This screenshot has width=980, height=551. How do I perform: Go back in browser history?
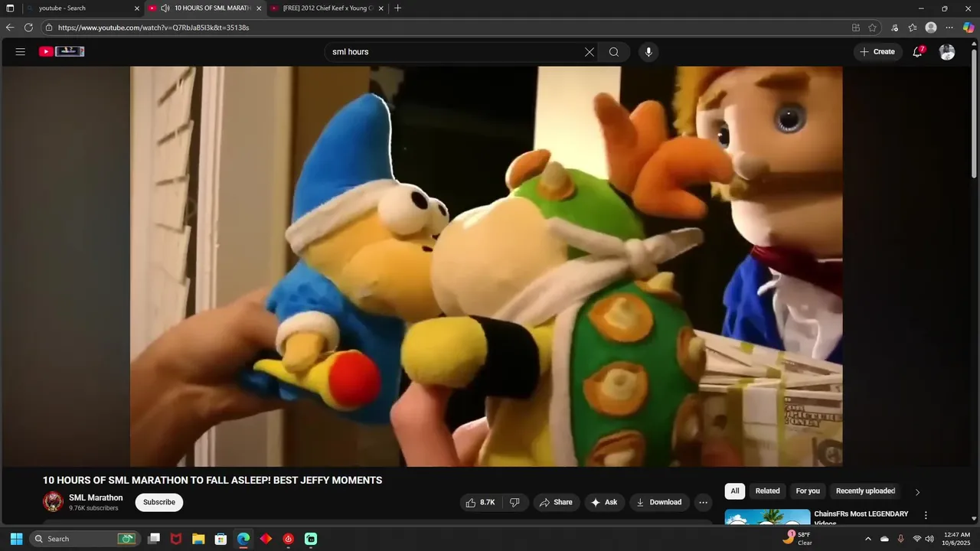pos(10,28)
